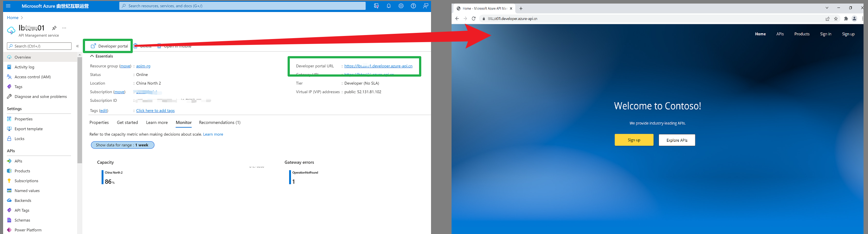This screenshot has height=234, width=868.
Task: Click the Diagnose and solve problems wrench icon
Action: tap(10, 97)
